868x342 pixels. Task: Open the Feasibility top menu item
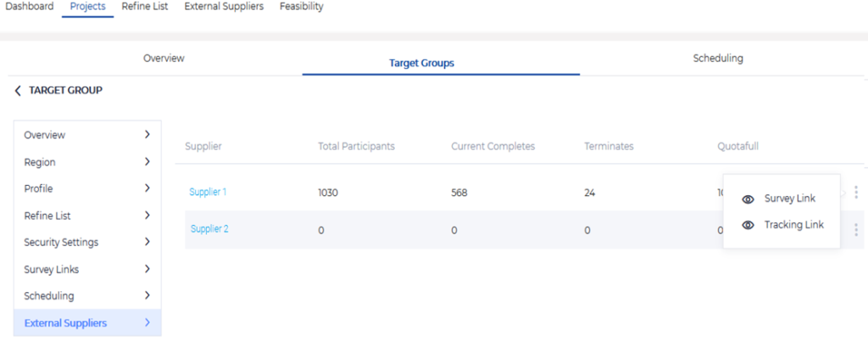(x=301, y=7)
